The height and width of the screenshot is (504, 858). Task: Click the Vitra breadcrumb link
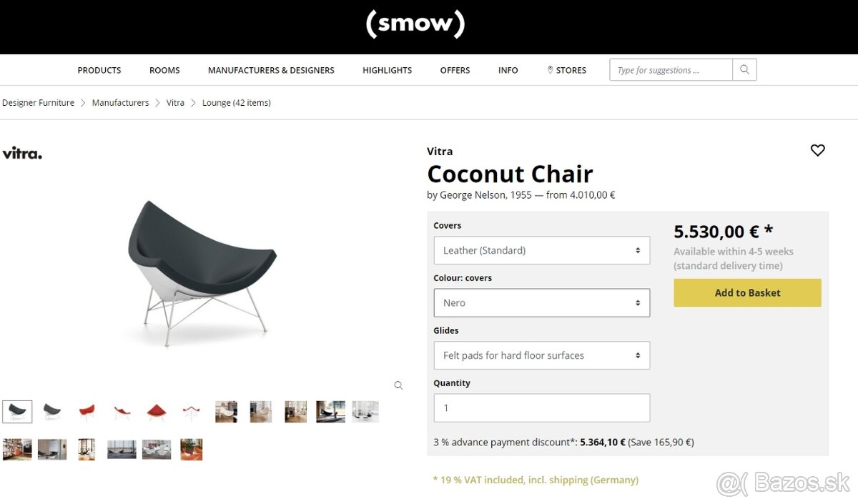coord(175,102)
